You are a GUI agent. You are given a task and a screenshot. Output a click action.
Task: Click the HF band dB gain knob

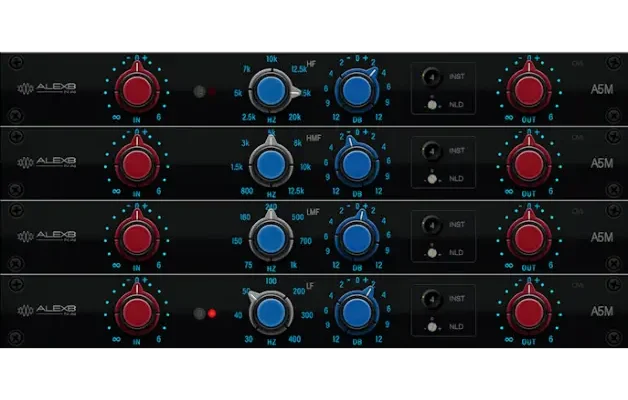click(x=354, y=88)
